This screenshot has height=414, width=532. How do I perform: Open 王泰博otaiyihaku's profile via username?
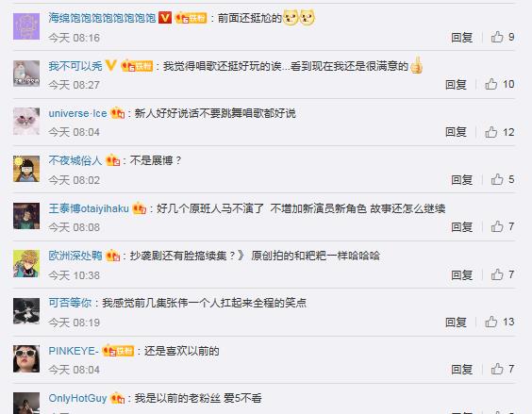[x=89, y=208]
